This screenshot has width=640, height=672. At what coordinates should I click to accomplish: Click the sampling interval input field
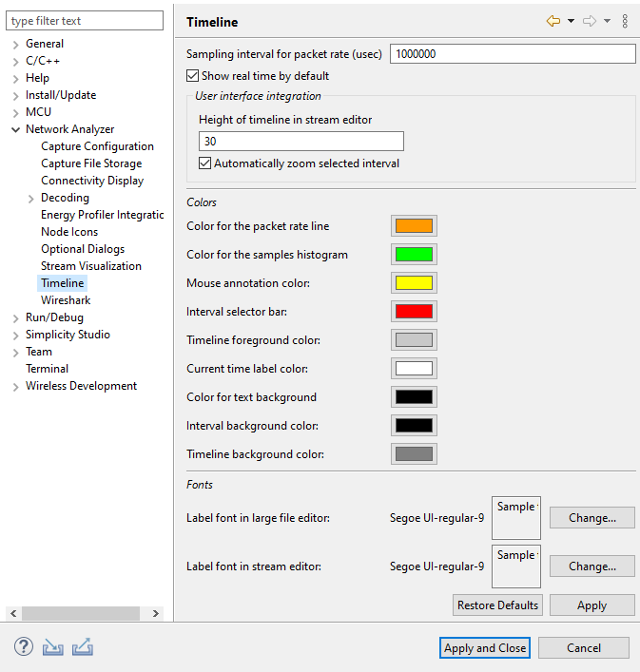[x=513, y=54]
